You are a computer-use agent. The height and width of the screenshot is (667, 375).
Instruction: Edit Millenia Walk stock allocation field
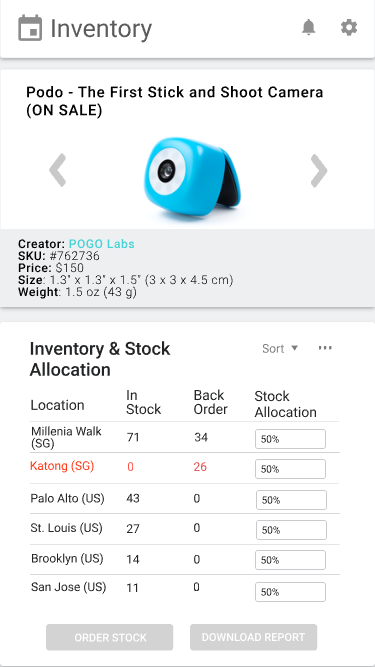(290, 439)
